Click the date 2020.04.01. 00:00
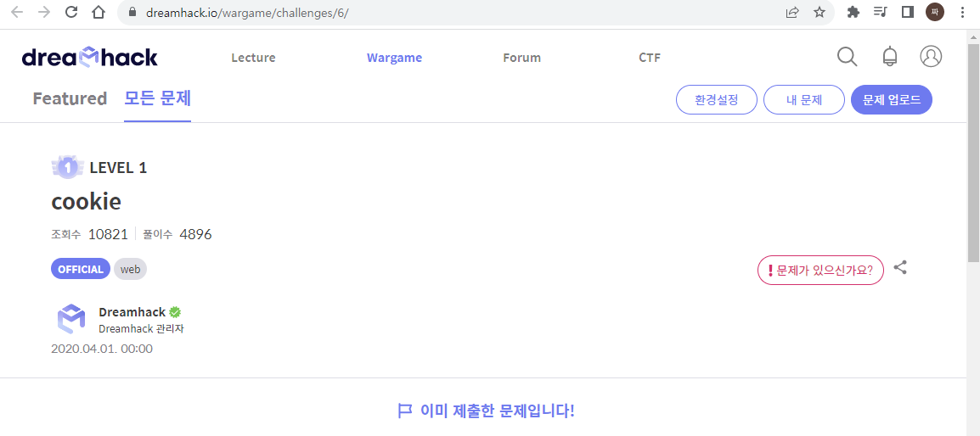The width and height of the screenshot is (980, 436). pyautogui.click(x=102, y=349)
